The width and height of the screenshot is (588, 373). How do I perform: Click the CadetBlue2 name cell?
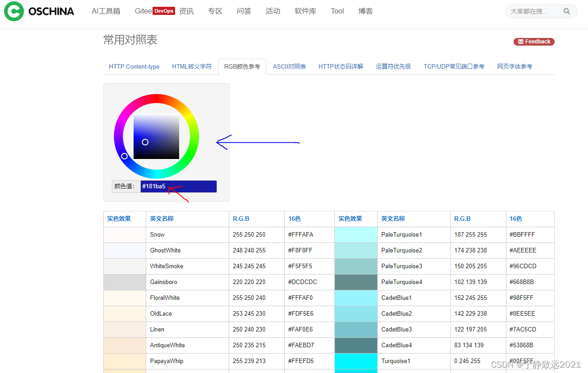pyautogui.click(x=414, y=314)
